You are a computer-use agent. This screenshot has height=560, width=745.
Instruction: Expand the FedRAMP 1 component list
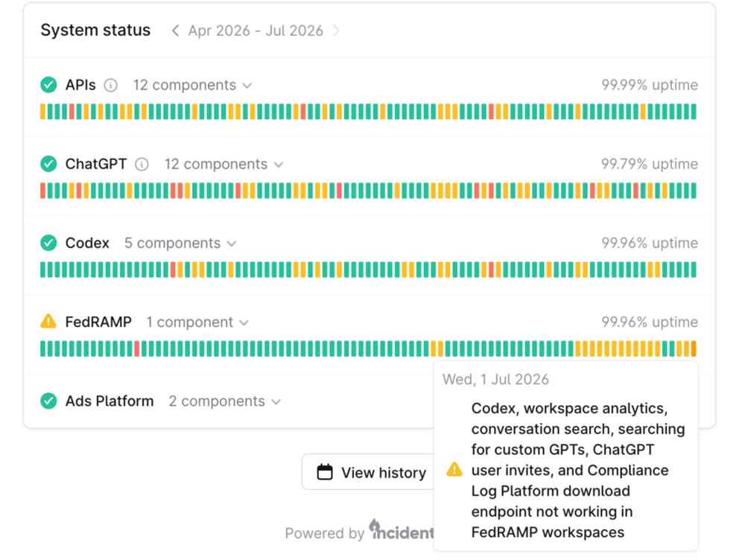pos(197,322)
